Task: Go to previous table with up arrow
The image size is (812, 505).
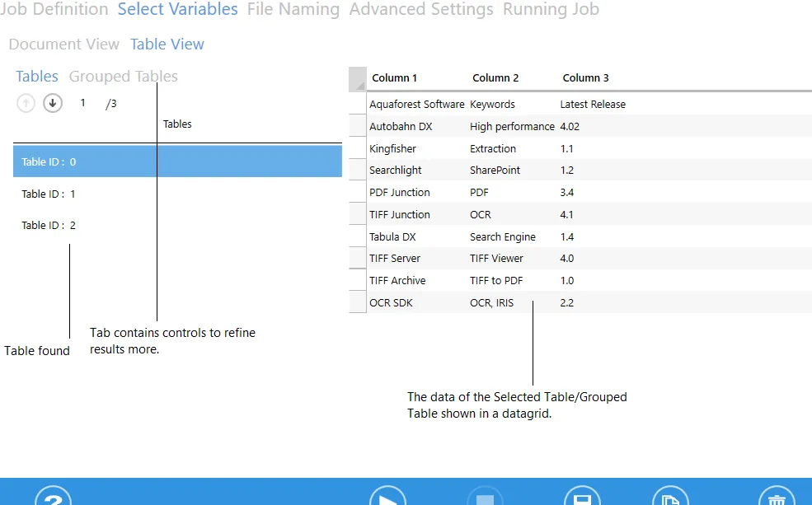Action: point(26,104)
